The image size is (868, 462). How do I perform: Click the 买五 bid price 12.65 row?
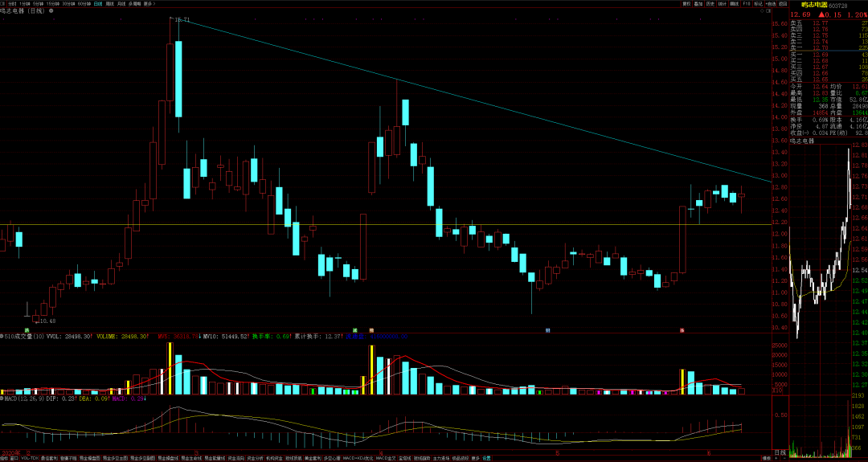tap(829, 79)
